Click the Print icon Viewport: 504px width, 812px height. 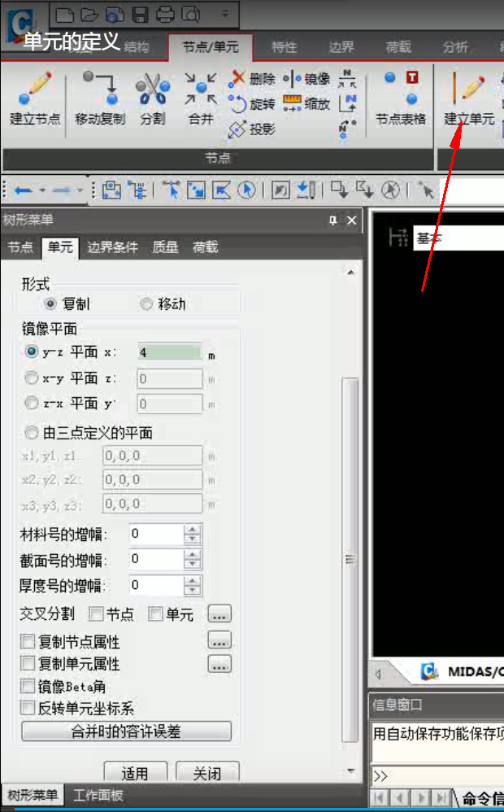[165, 15]
